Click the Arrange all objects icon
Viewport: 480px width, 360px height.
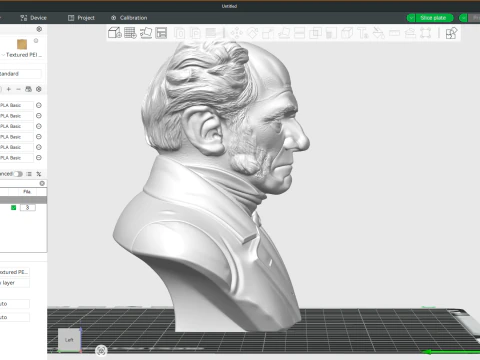161,33
